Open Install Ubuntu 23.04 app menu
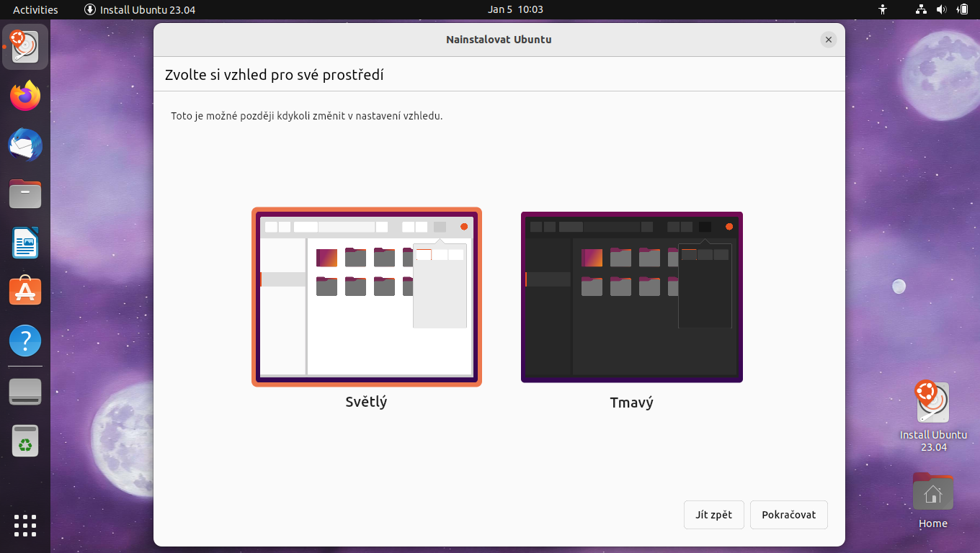Image resolution: width=980 pixels, height=553 pixels. (x=140, y=9)
